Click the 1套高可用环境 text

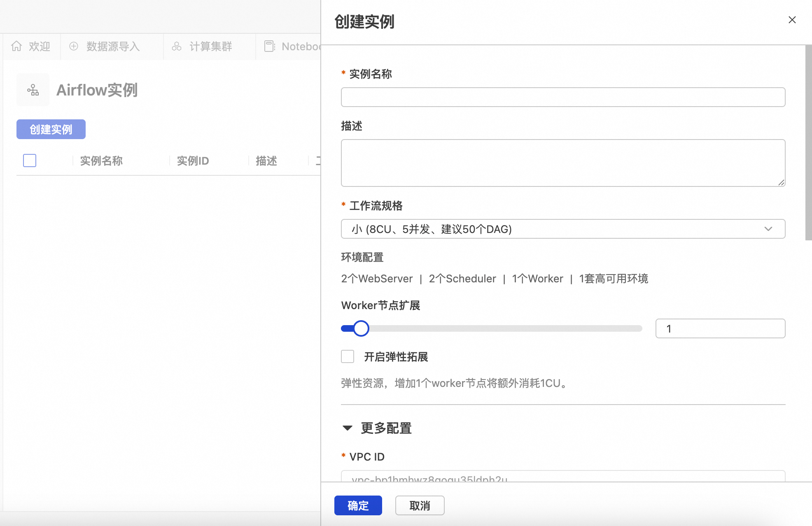click(614, 279)
